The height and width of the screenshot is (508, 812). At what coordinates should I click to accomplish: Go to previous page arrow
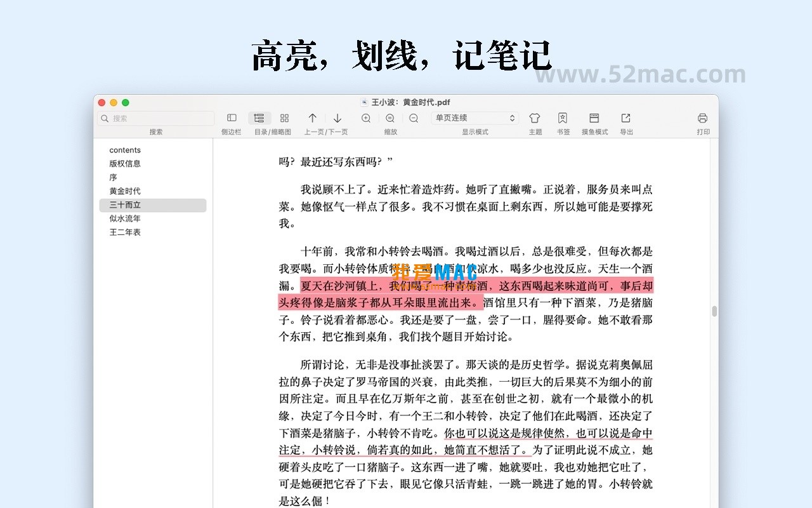click(312, 118)
